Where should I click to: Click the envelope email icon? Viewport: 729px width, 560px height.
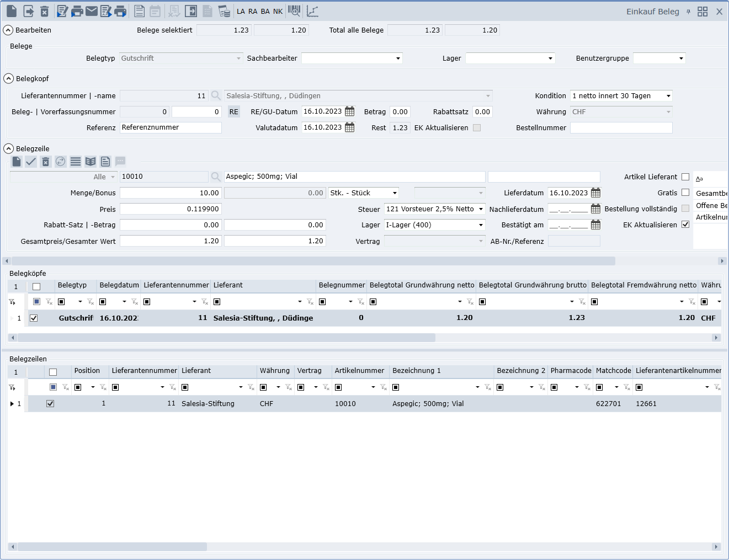pos(92,11)
